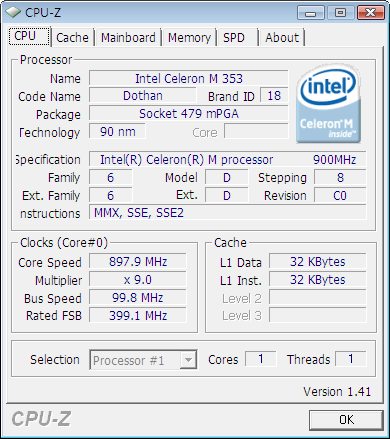Screen dimensions: 390x439
Task: Click the Specification field showing 900MHz
Action: click(x=228, y=159)
